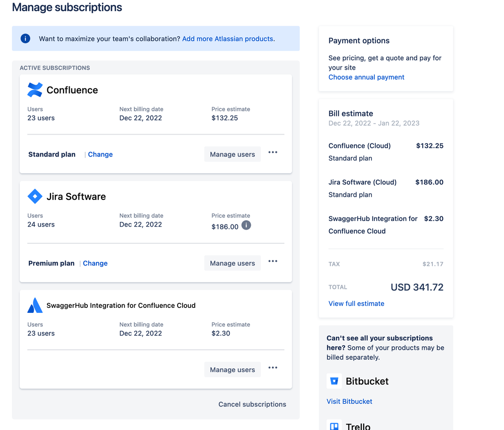Manage users for Jira Software
504x430 pixels.
click(x=233, y=263)
